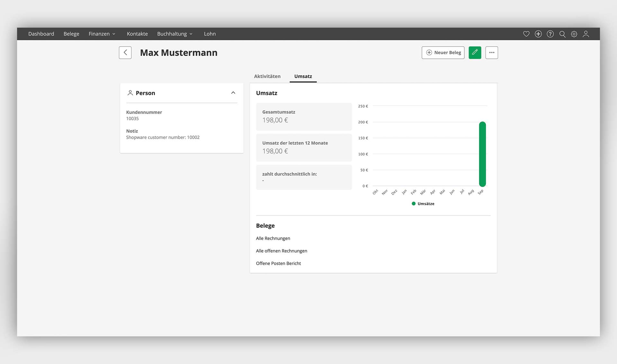Click zahlt durchschnittlich in card
The height and width of the screenshot is (364, 617).
pyautogui.click(x=304, y=177)
